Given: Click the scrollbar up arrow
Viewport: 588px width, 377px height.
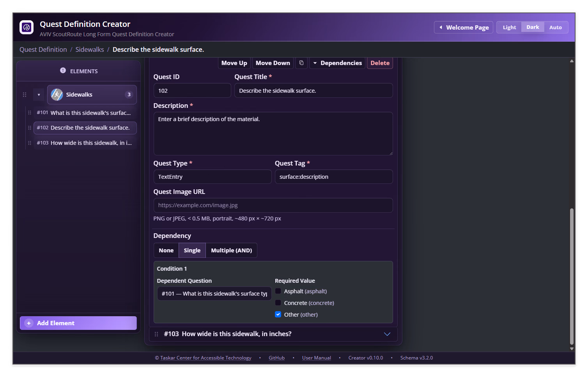Looking at the screenshot, I should pos(572,61).
